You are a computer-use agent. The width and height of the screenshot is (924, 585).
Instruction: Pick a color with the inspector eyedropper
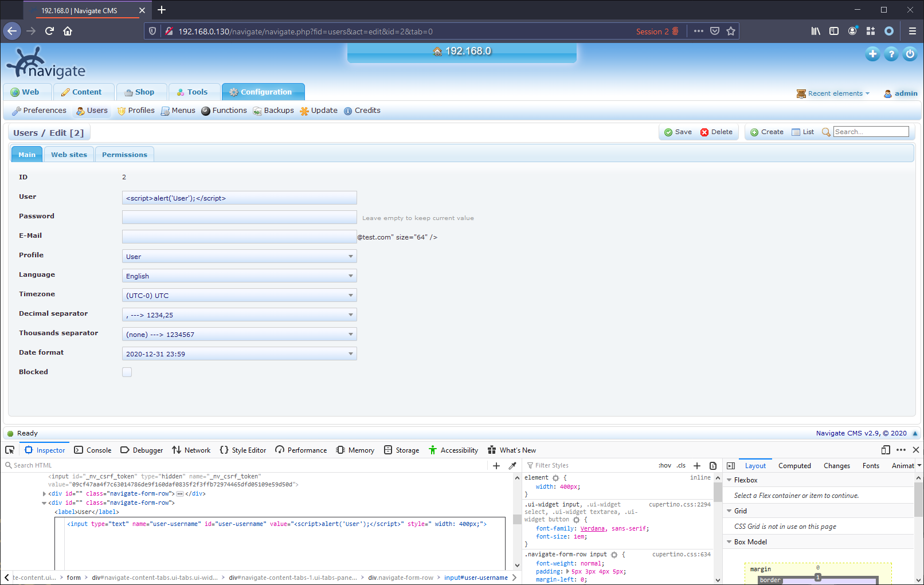512,465
